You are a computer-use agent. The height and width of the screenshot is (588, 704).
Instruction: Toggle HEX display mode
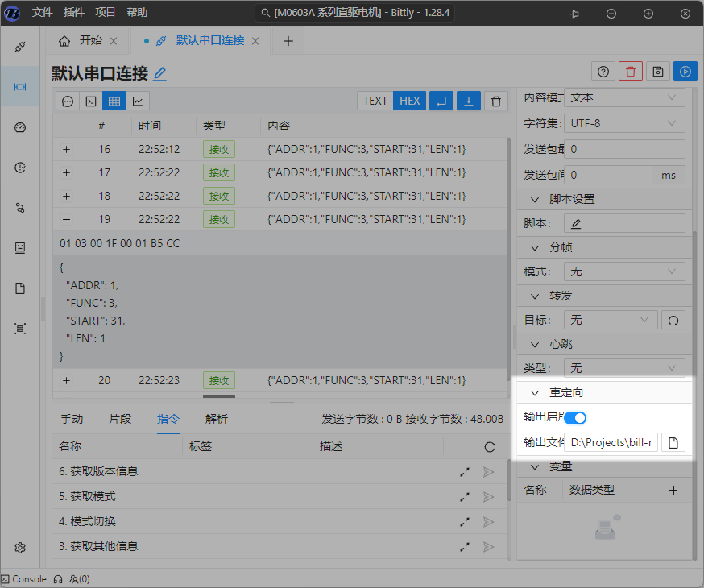point(409,101)
